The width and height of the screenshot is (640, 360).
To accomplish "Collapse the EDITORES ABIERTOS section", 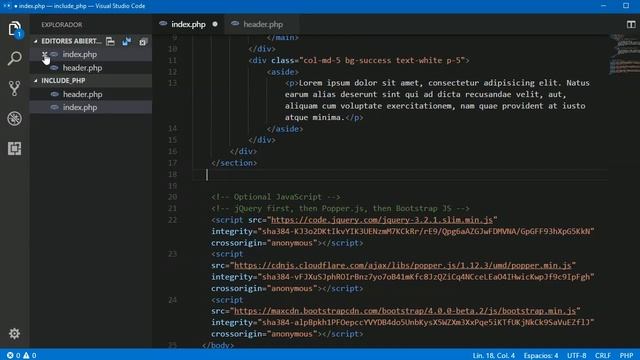I will tap(36, 41).
